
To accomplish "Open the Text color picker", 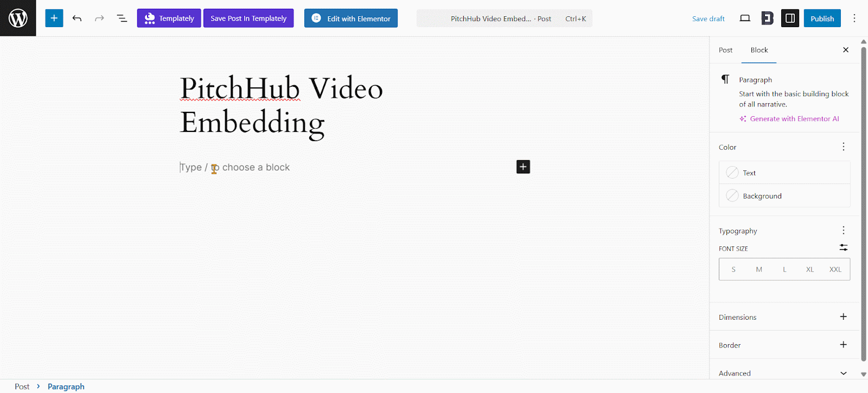I will [x=784, y=173].
